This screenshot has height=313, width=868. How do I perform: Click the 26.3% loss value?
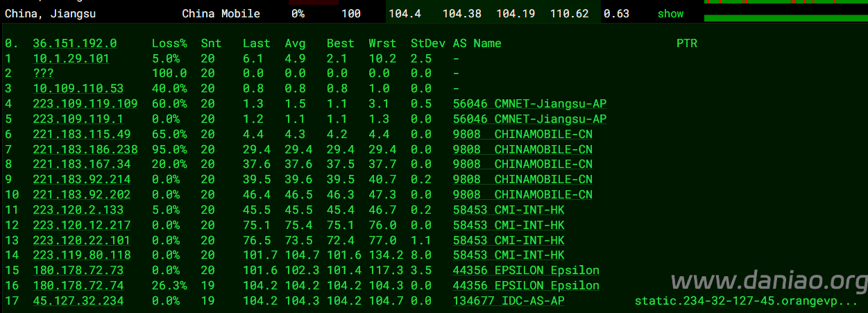click(x=169, y=285)
